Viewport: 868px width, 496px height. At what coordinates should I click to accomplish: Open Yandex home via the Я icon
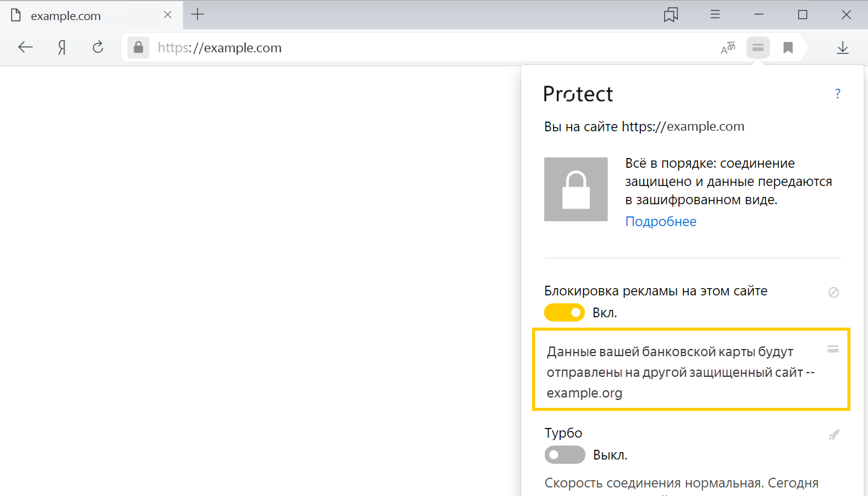(x=62, y=47)
